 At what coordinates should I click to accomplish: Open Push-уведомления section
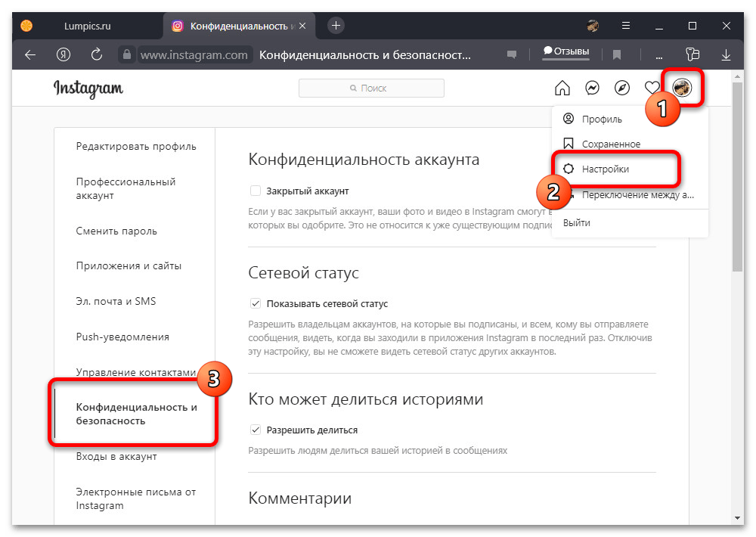click(x=122, y=337)
